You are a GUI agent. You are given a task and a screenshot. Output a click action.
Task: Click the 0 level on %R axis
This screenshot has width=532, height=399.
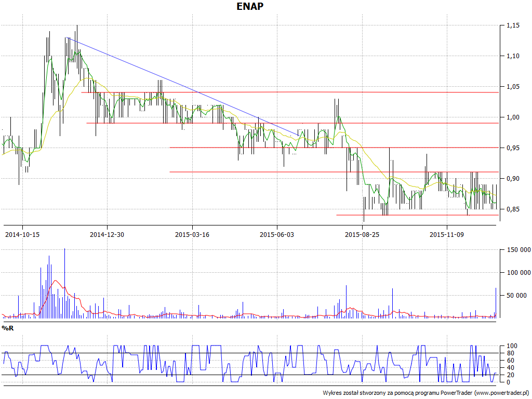[508, 382]
